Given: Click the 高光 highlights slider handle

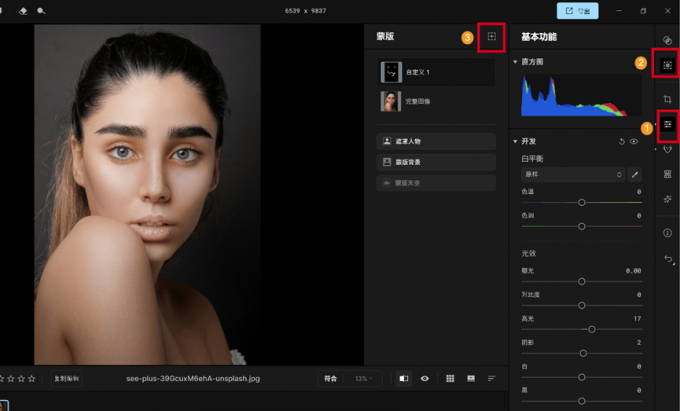Looking at the screenshot, I should coord(592,329).
